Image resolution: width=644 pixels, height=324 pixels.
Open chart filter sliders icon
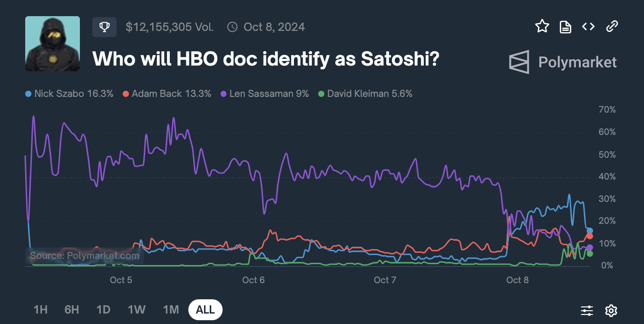(x=587, y=311)
